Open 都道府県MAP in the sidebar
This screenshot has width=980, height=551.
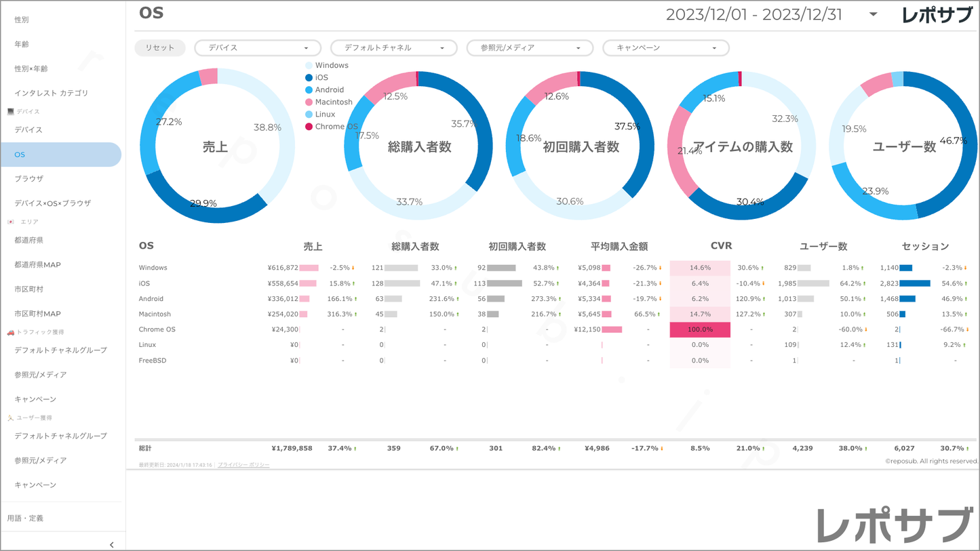click(38, 265)
